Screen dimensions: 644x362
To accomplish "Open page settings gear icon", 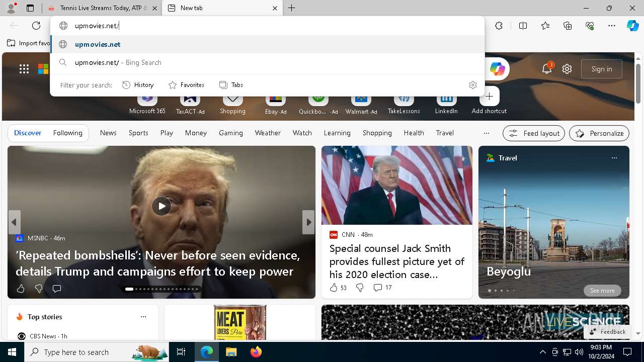I will [567, 69].
